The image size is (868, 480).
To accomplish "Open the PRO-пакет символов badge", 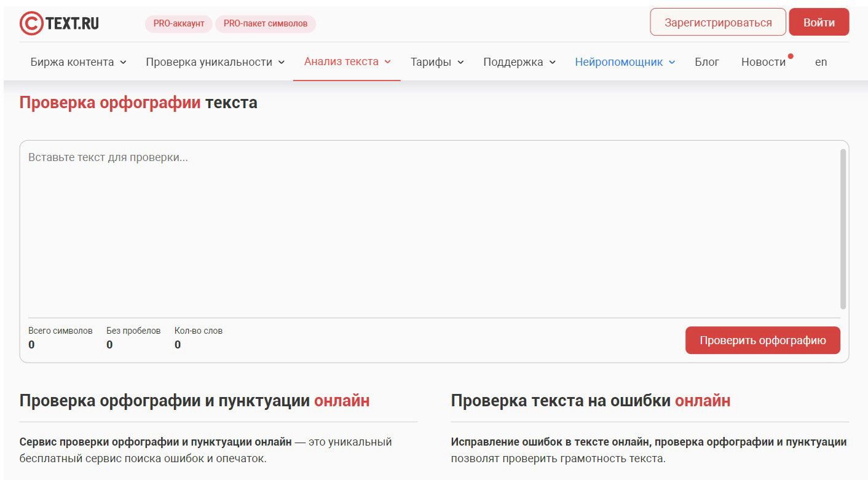I will (266, 24).
